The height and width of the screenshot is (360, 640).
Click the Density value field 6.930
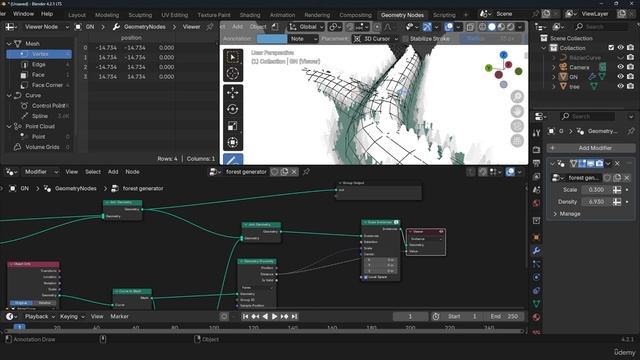[x=596, y=202]
